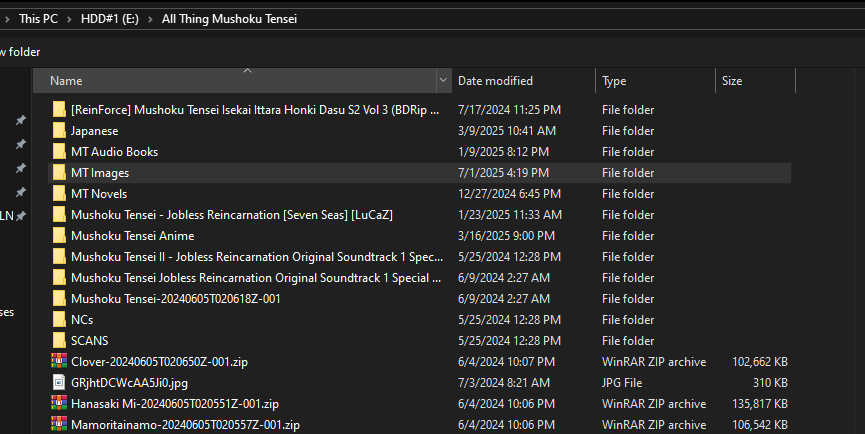This screenshot has width=865, height=434.
Task: Select the MT Novels folder row
Action: point(419,194)
